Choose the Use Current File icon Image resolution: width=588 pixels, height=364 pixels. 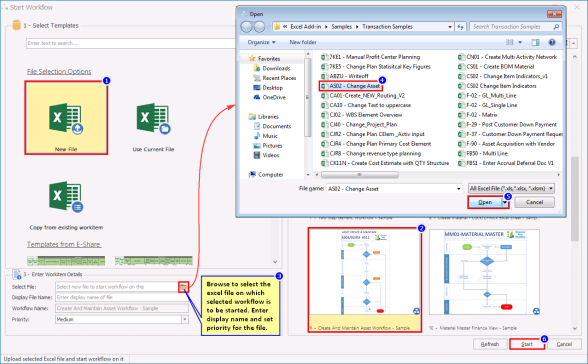[153, 118]
